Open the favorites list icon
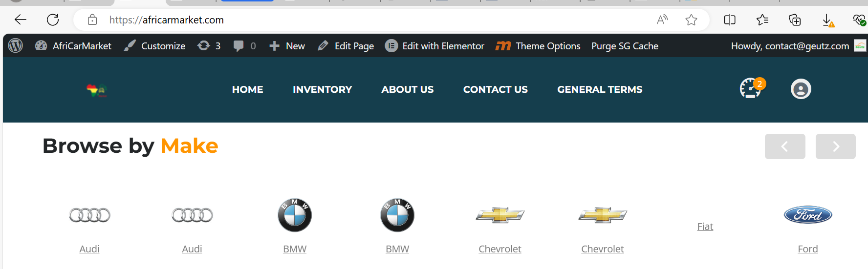This screenshot has height=269, width=868. [762, 20]
